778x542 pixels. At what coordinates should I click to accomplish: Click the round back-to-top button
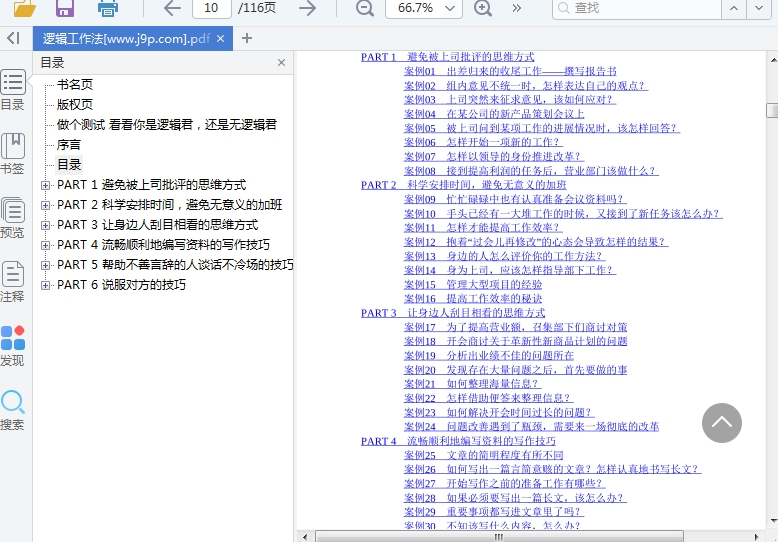pos(722,423)
